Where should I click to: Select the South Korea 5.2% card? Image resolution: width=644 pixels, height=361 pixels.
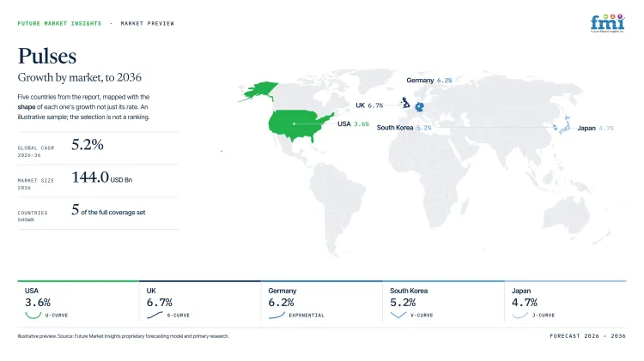click(443, 303)
